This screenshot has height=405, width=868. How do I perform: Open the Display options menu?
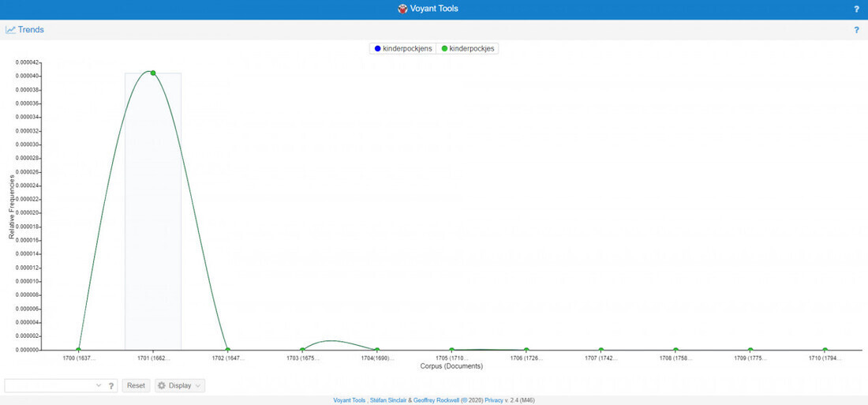180,385
